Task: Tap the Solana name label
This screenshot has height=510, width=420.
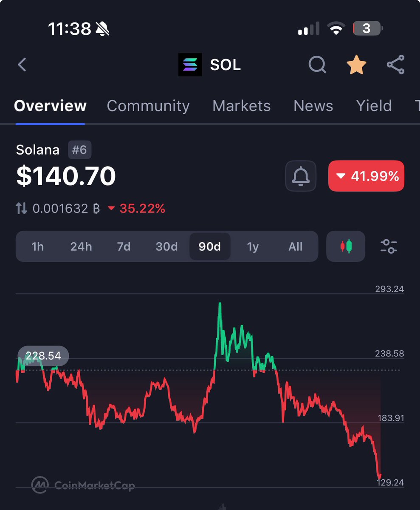Action: tap(38, 150)
